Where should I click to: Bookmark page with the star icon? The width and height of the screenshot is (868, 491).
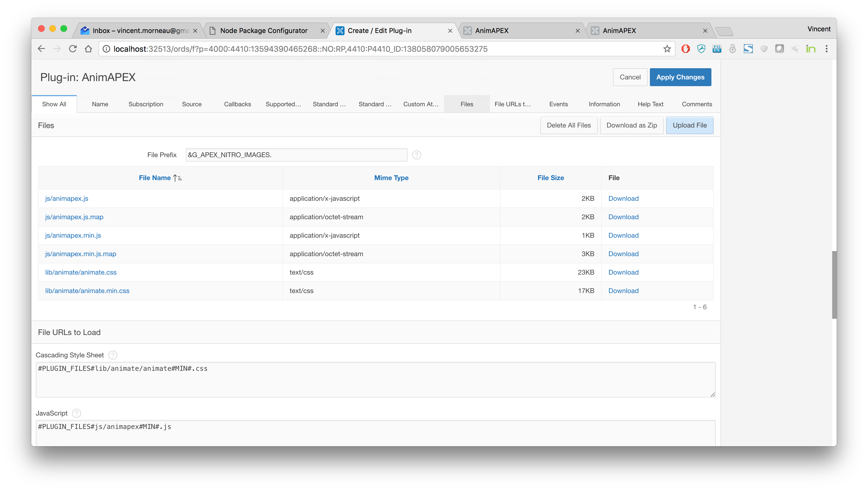click(667, 49)
